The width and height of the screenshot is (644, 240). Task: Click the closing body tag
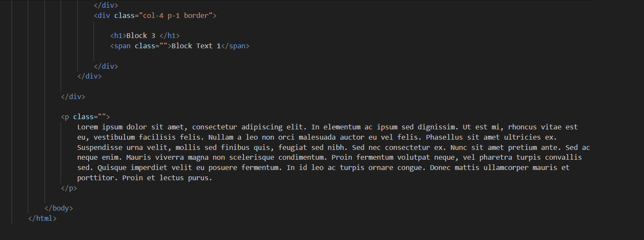point(59,208)
